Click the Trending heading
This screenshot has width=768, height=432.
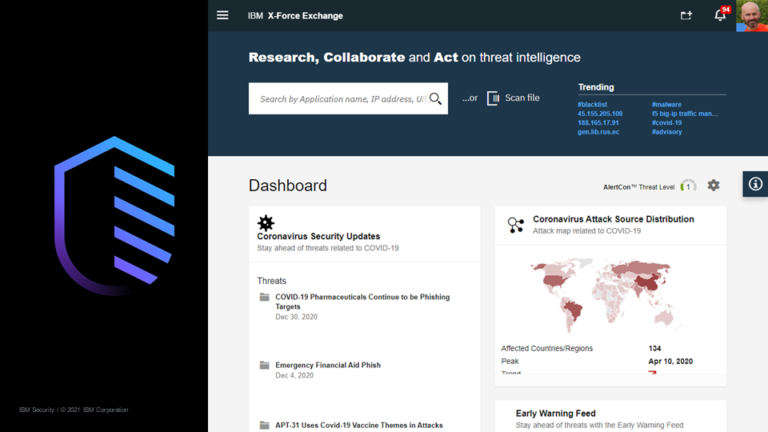click(596, 87)
